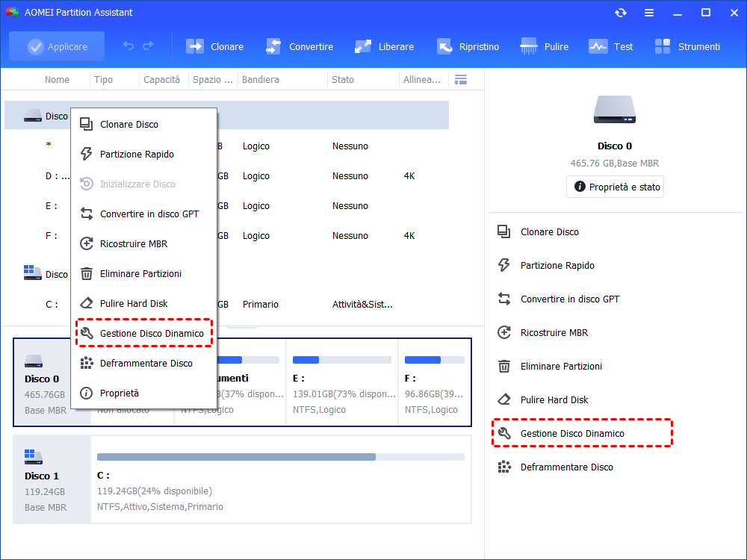Choose Deframmentare Disco in context menu
This screenshot has width=747, height=560.
143,364
